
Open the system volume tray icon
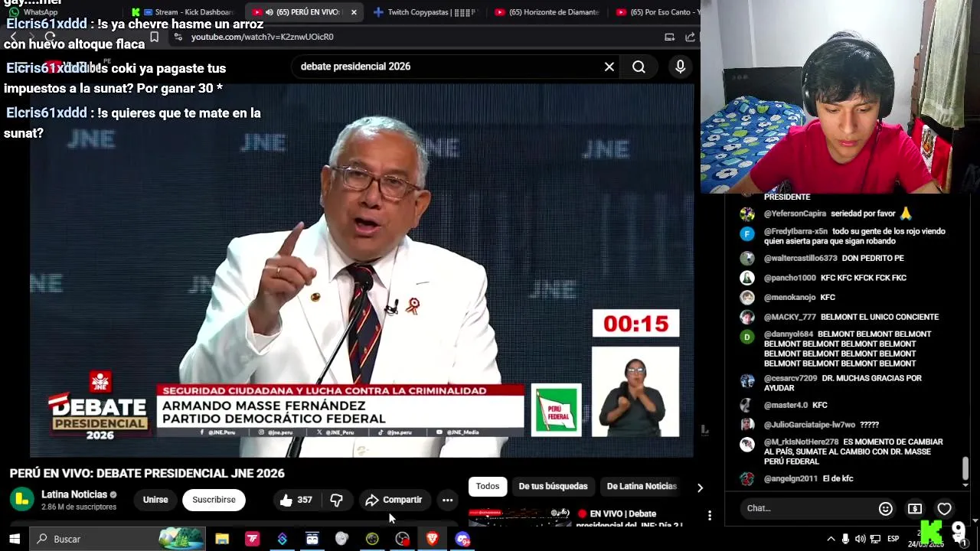[x=860, y=539]
